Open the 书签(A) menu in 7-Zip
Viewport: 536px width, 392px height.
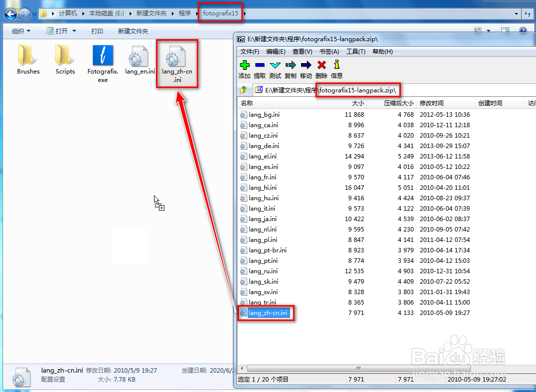[x=329, y=52]
